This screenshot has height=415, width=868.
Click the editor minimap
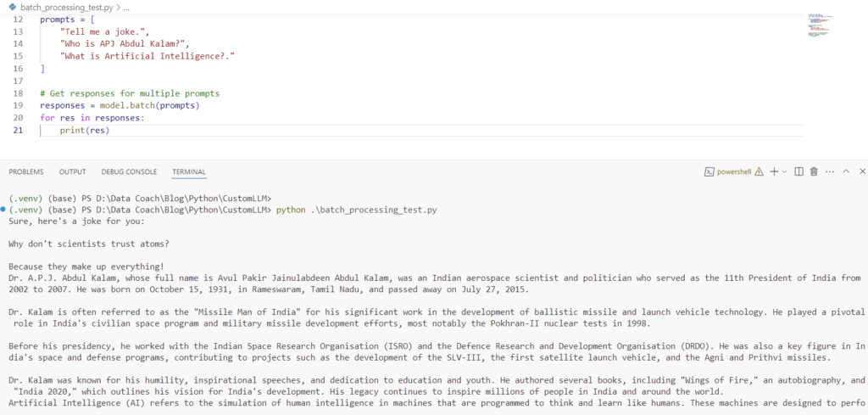pyautogui.click(x=820, y=25)
